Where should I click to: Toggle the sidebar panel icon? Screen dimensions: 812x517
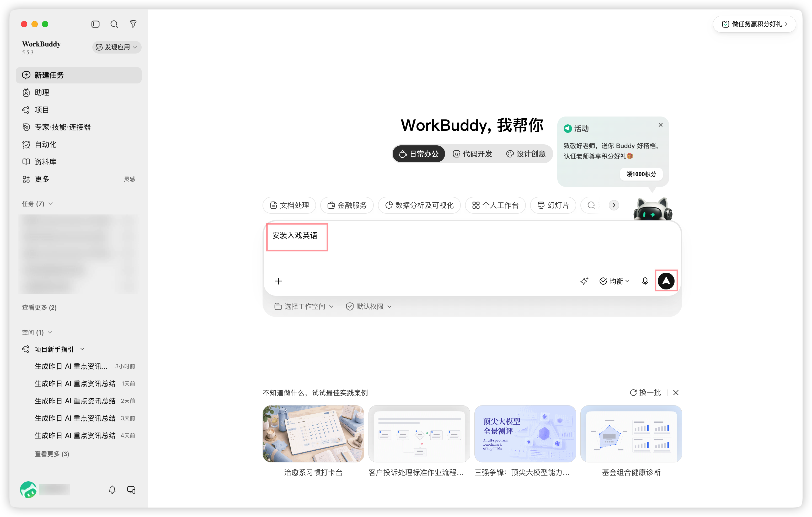95,24
